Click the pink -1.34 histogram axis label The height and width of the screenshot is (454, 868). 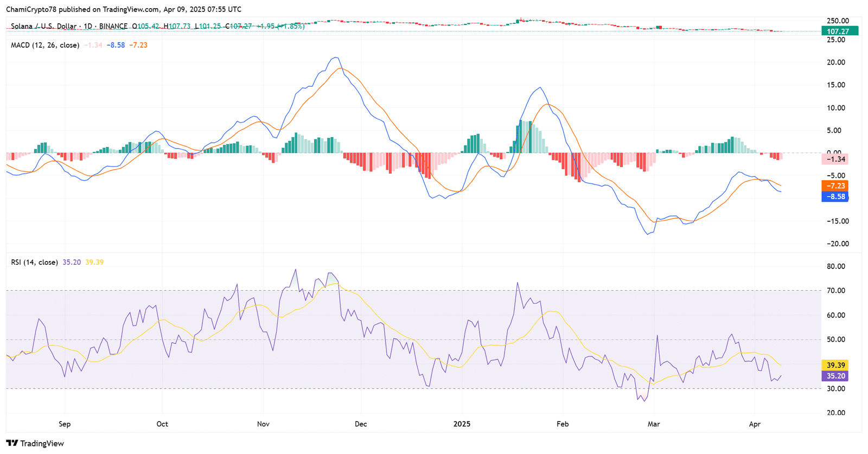pos(835,159)
